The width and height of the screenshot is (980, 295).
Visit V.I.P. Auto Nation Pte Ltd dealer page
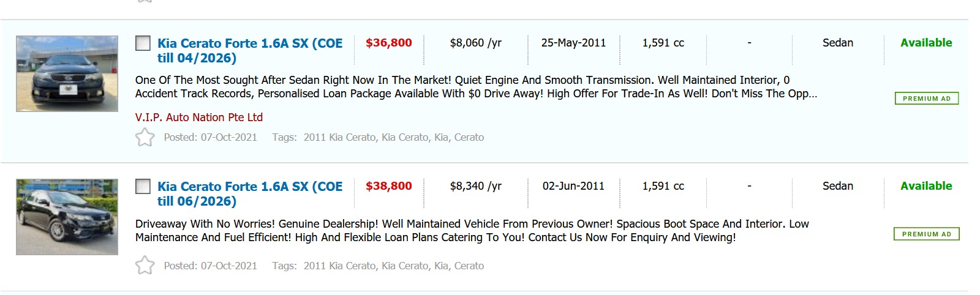tap(198, 117)
